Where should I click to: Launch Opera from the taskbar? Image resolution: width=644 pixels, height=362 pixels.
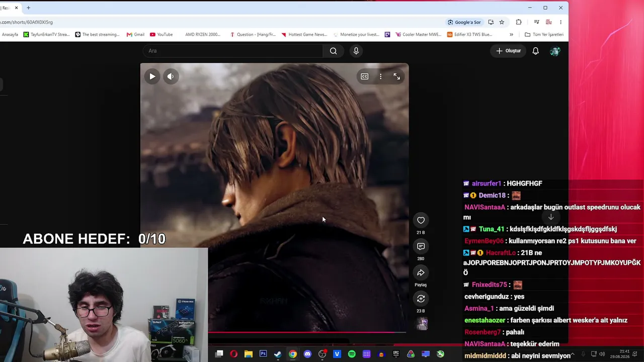[233, 354]
